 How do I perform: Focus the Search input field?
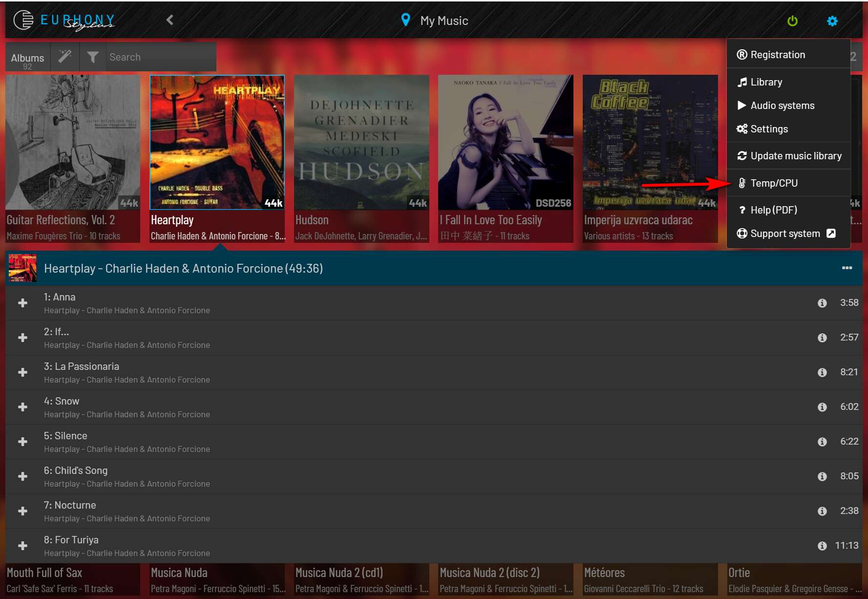tap(161, 57)
